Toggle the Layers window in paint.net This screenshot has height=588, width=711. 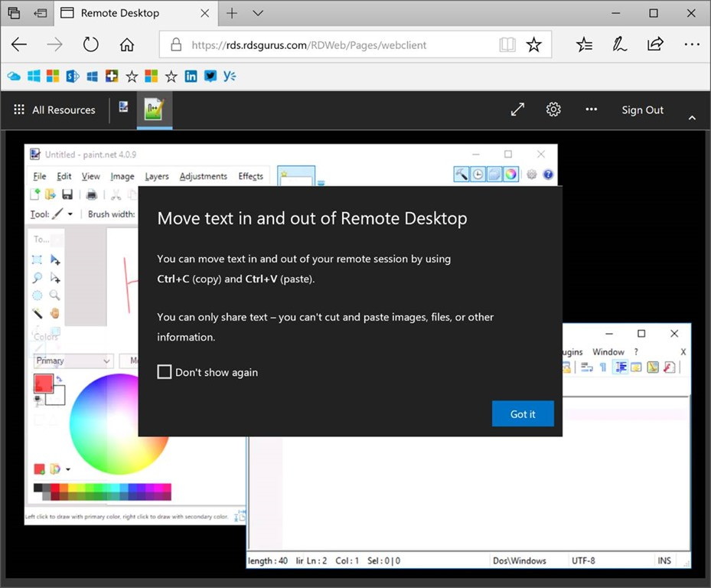pyautogui.click(x=494, y=175)
